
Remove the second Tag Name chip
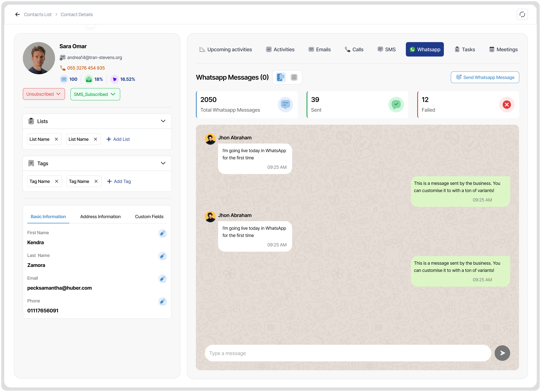point(96,181)
